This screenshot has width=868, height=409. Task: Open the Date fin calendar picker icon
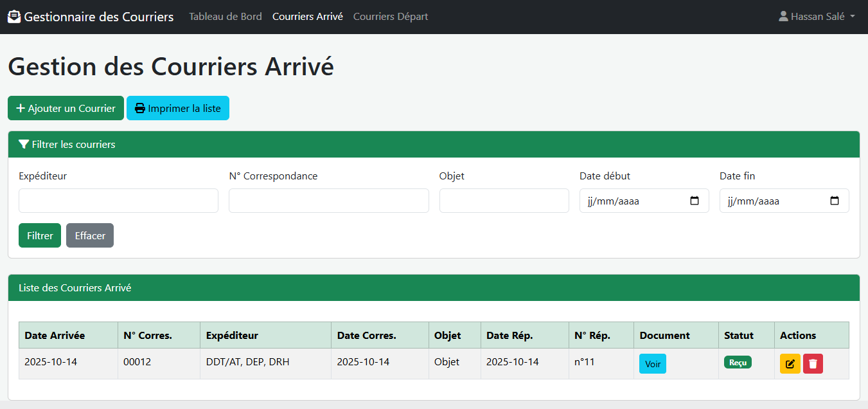pos(835,201)
